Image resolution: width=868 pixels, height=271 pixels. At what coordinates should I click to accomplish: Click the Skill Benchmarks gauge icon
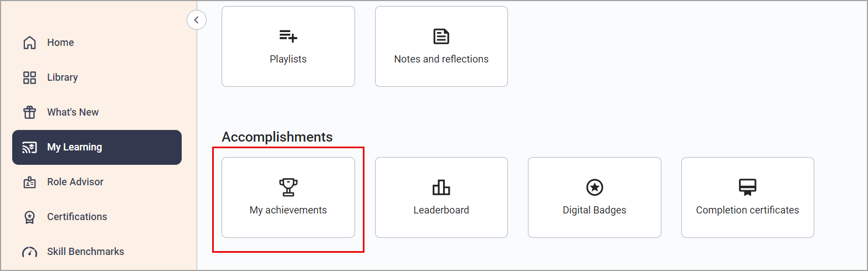pyautogui.click(x=29, y=252)
